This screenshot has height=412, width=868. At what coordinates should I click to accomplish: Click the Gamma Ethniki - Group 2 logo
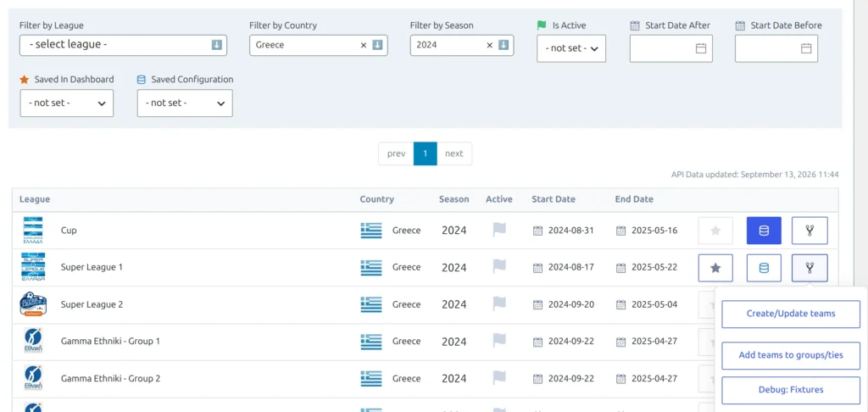tap(33, 378)
